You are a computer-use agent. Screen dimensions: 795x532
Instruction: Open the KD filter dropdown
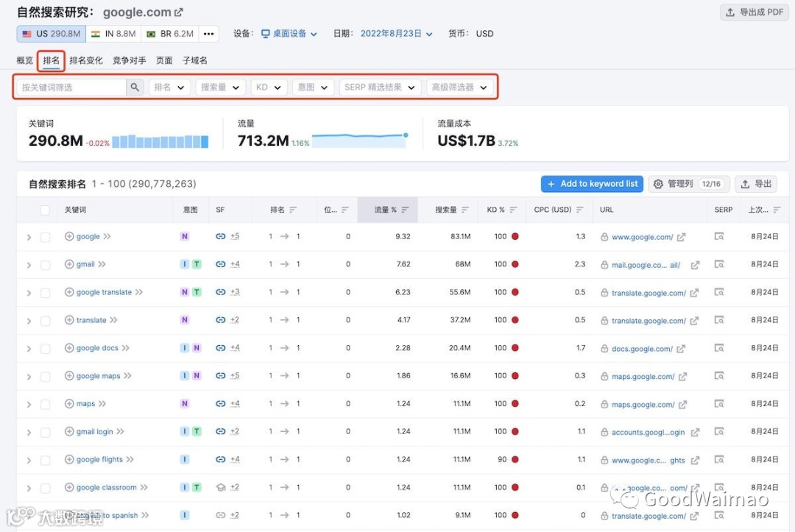pyautogui.click(x=269, y=87)
